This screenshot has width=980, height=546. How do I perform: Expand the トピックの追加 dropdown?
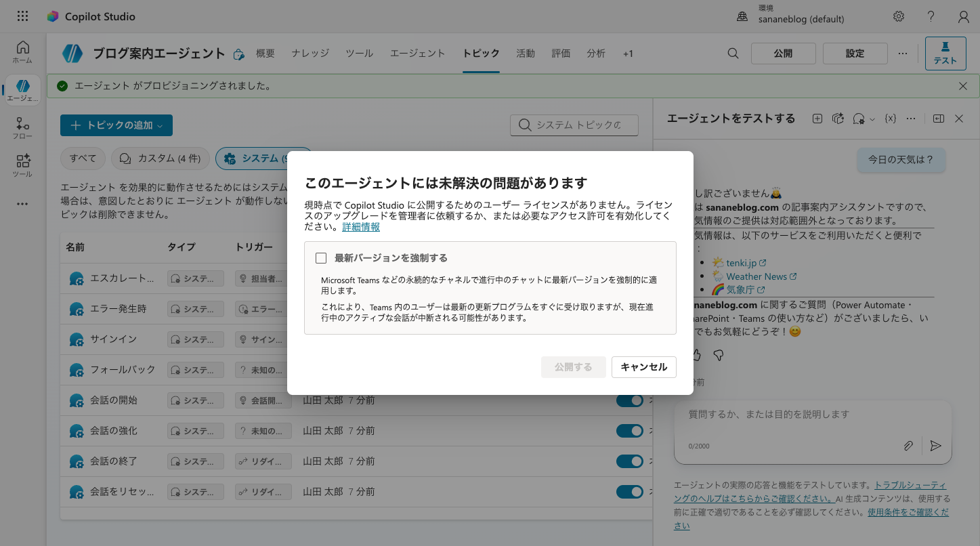pyautogui.click(x=116, y=125)
